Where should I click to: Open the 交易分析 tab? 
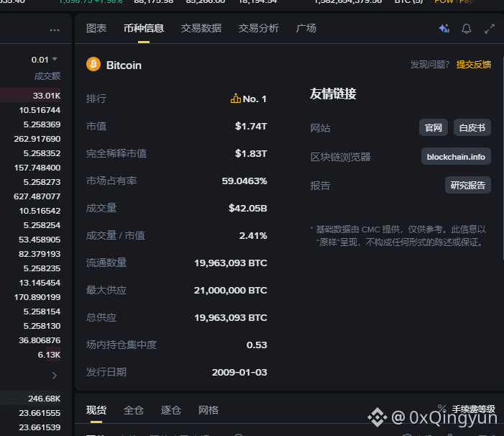[x=258, y=28]
